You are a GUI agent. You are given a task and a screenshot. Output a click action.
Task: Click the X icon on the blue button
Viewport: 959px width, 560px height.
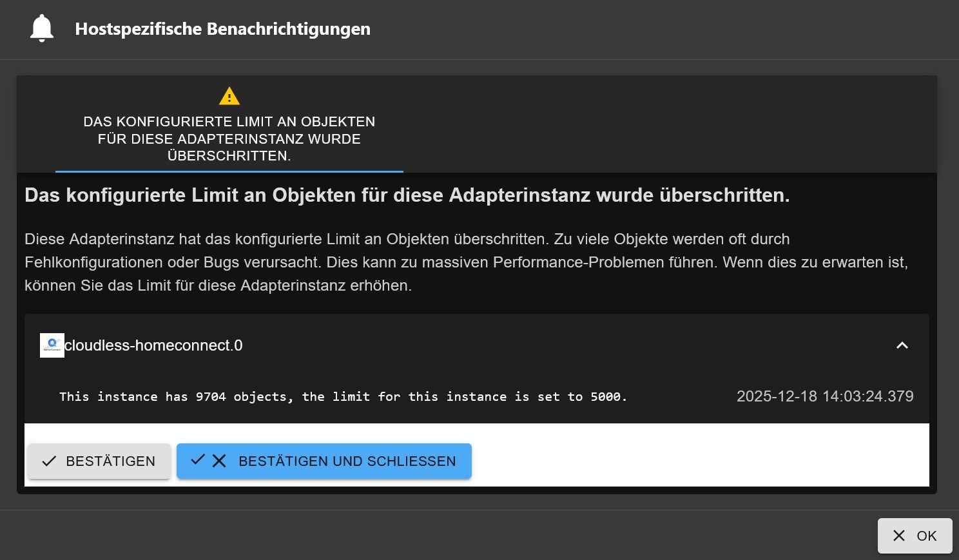(219, 461)
